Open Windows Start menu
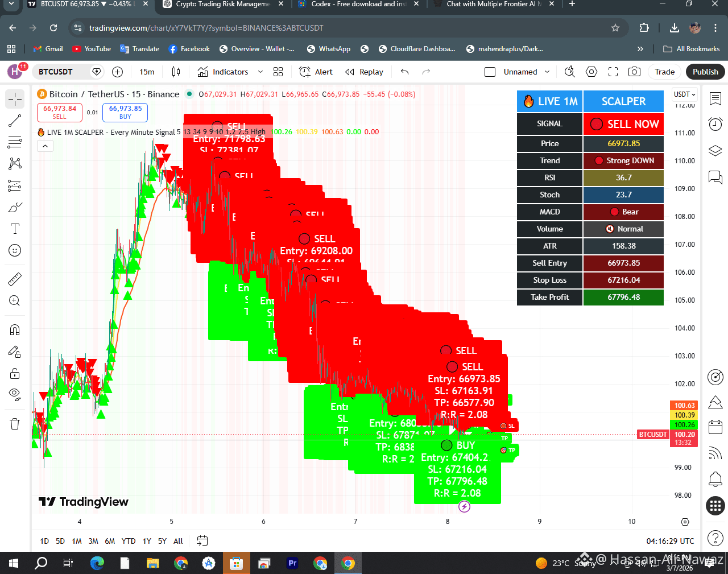This screenshot has width=728, height=574. point(14,563)
